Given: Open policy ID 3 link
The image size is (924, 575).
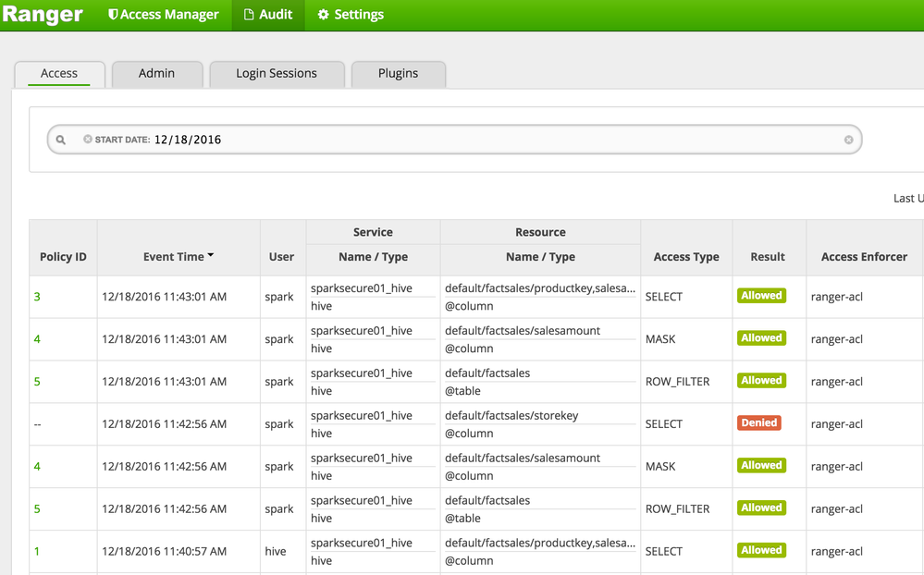Looking at the screenshot, I should point(37,297).
